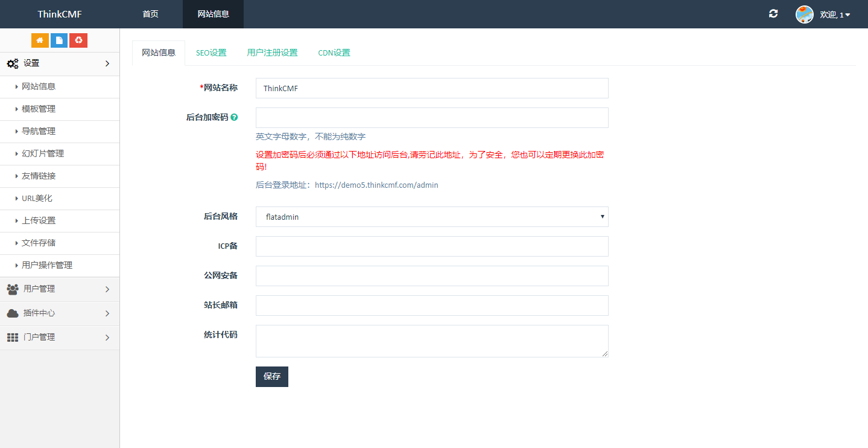
Task: Focus the 公网安备 input field
Action: point(432,276)
